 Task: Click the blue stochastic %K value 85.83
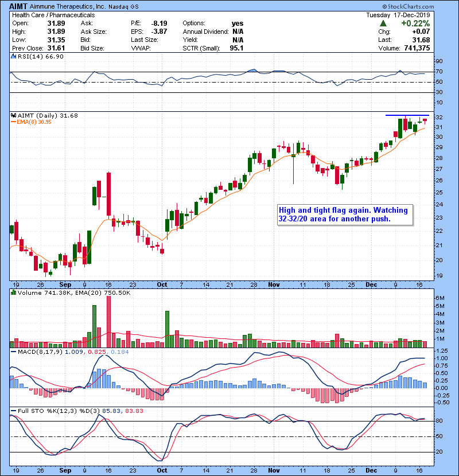(x=111, y=411)
